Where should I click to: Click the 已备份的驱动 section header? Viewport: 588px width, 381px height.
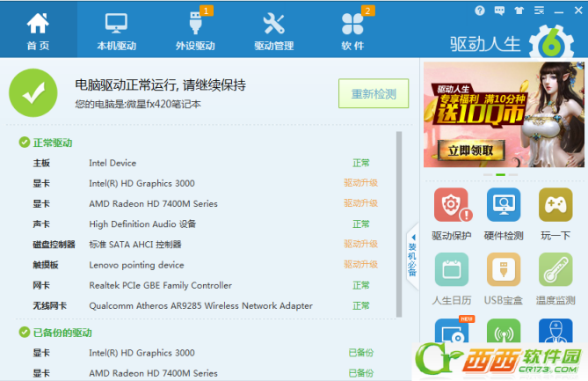(x=55, y=333)
